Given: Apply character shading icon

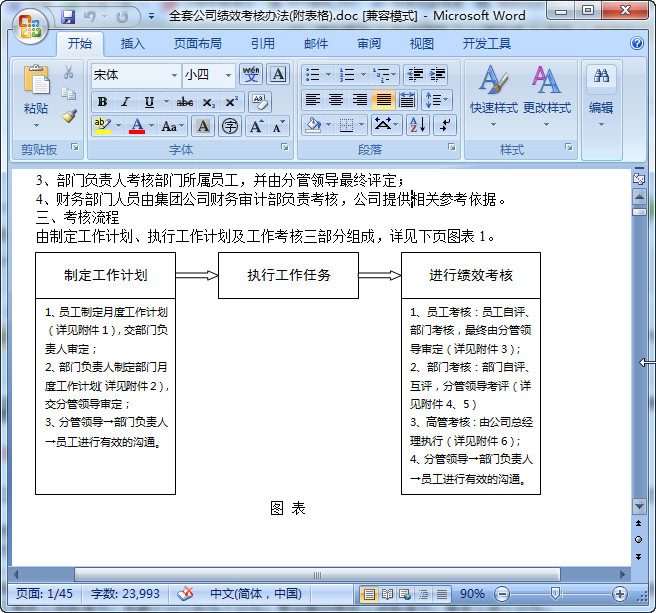Looking at the screenshot, I should tap(203, 126).
